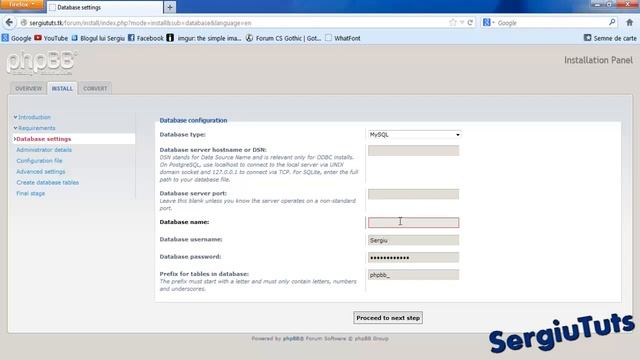640x360 pixels.
Task: Select Database settings in sidebar
Action: click(x=43, y=139)
